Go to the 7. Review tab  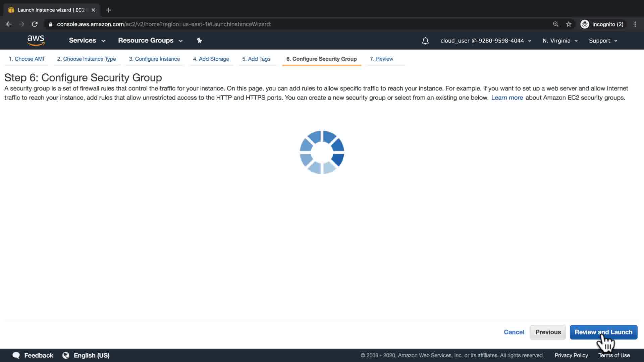click(381, 59)
